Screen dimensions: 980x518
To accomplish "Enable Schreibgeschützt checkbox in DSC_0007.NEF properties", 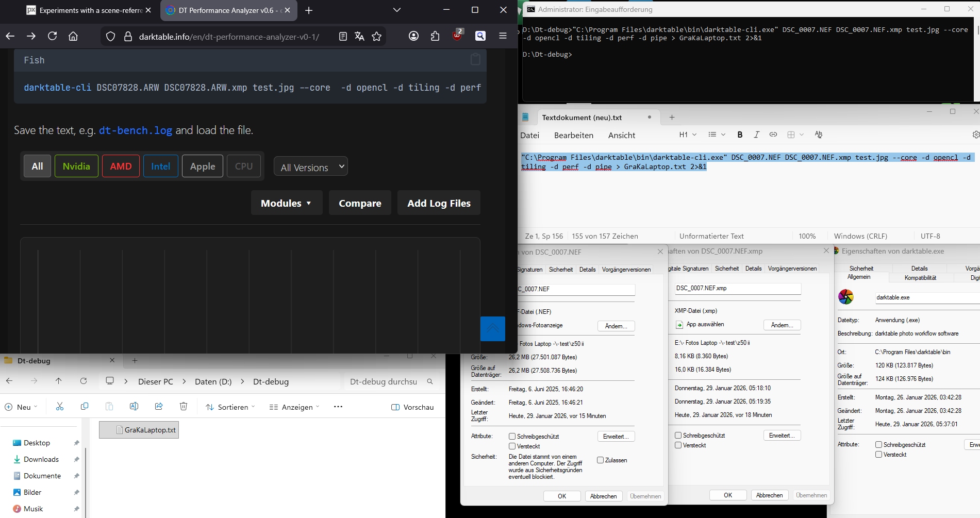I will [512, 437].
